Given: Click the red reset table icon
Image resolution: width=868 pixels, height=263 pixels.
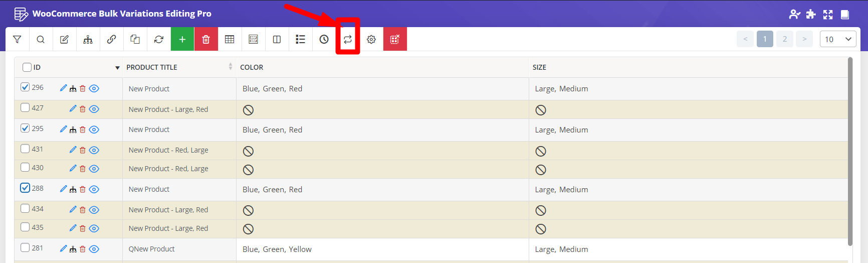Looking at the screenshot, I should click(395, 39).
